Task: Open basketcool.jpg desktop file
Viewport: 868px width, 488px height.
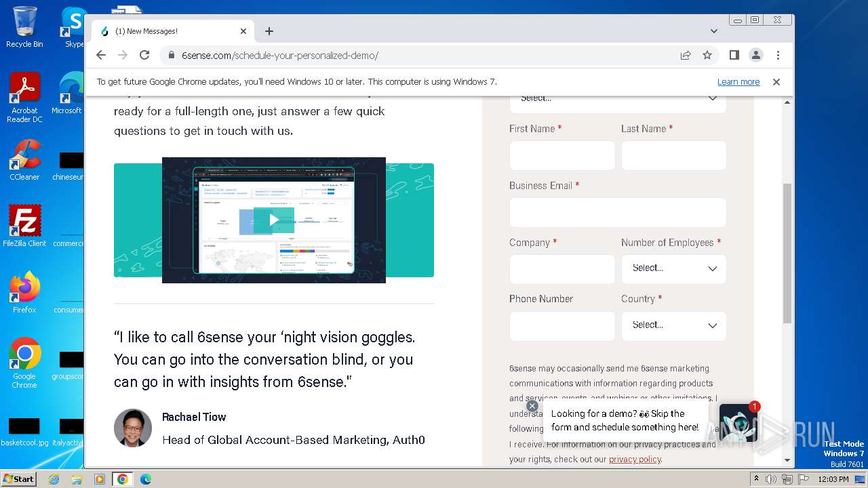Action: (x=24, y=432)
